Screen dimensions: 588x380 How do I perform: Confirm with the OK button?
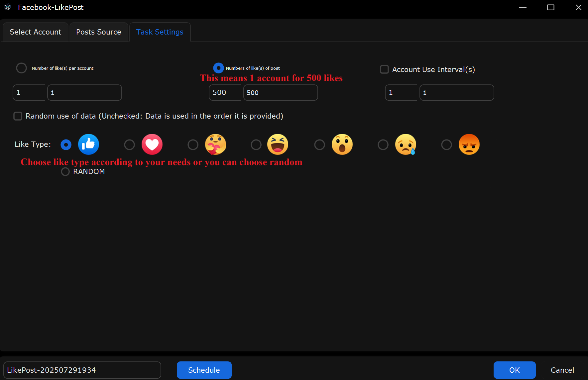(515, 370)
